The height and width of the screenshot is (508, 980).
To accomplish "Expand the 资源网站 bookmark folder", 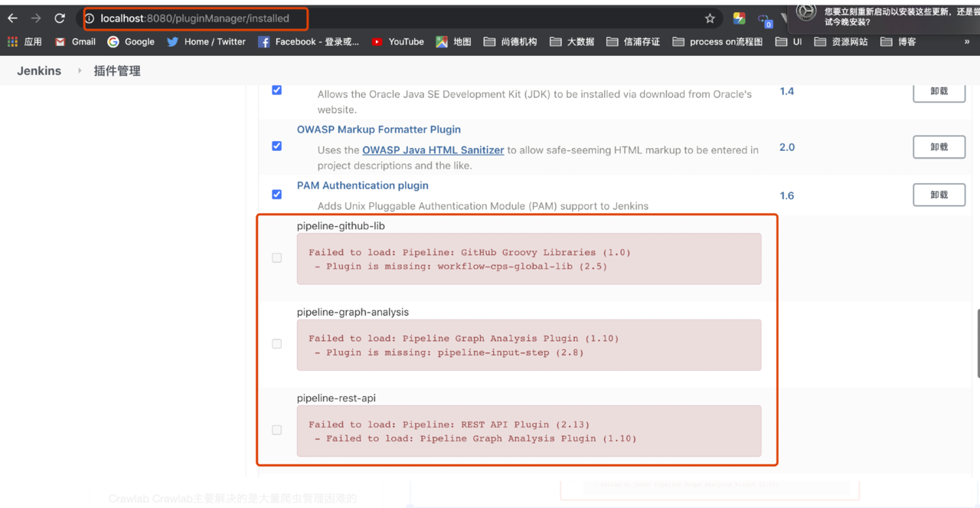I will click(841, 42).
